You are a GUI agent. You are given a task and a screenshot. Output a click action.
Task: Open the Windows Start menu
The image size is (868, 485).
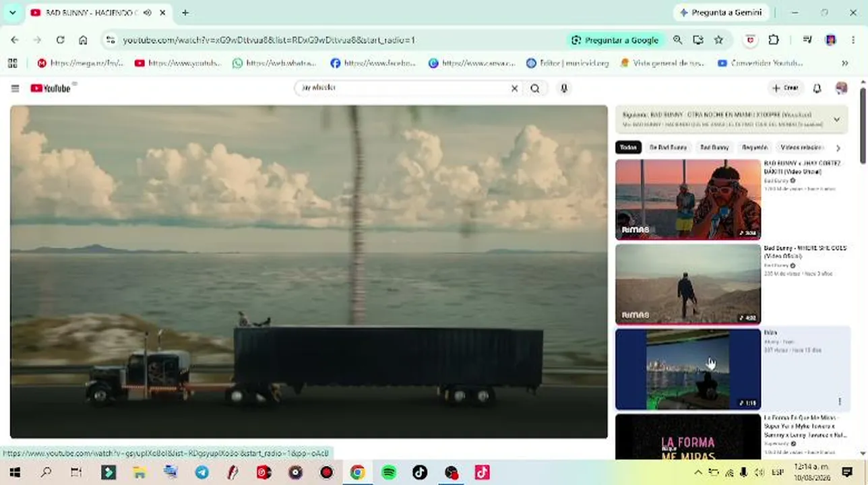[x=15, y=472]
